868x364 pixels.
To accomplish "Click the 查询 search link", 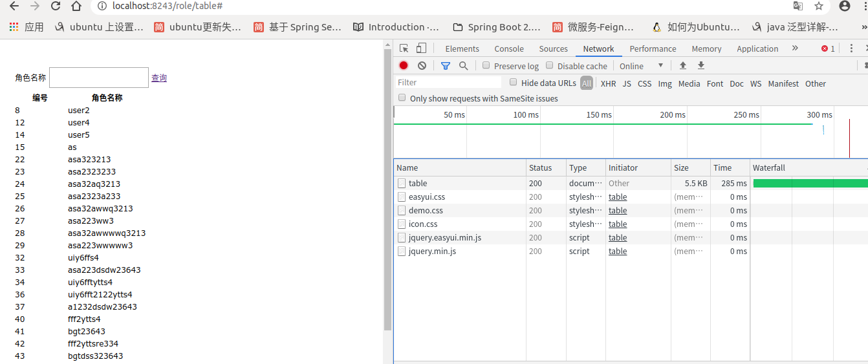I will click(159, 78).
